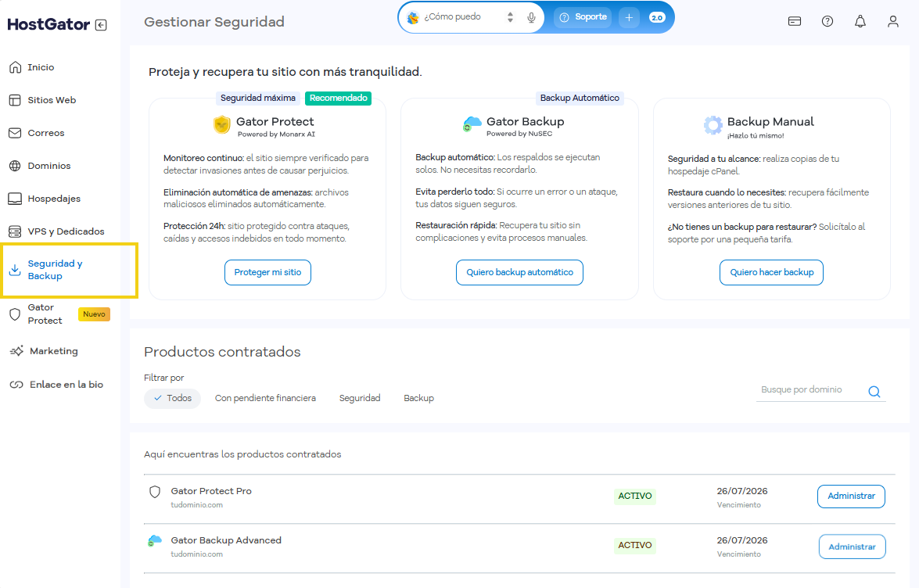Click the Correos envelope icon
Image resolution: width=919 pixels, height=588 pixels.
pyautogui.click(x=15, y=133)
